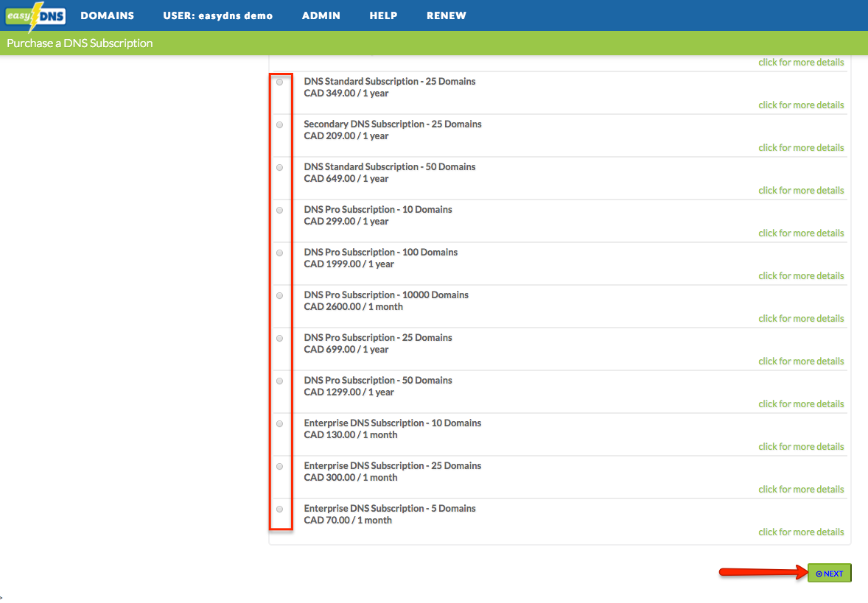This screenshot has height=603, width=868.
Task: Select Enterprise DNS Subscription 10 Domains radio
Action: pyautogui.click(x=279, y=424)
